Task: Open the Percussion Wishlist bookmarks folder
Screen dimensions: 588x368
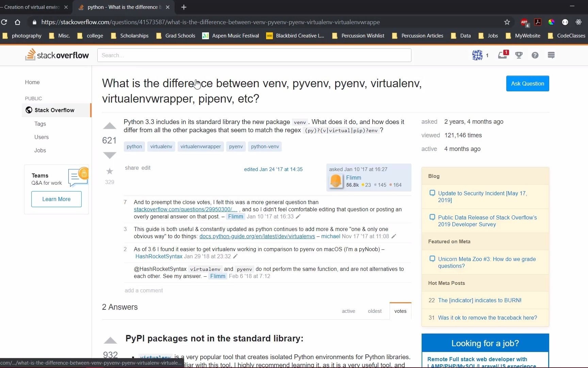Action: (x=358, y=36)
